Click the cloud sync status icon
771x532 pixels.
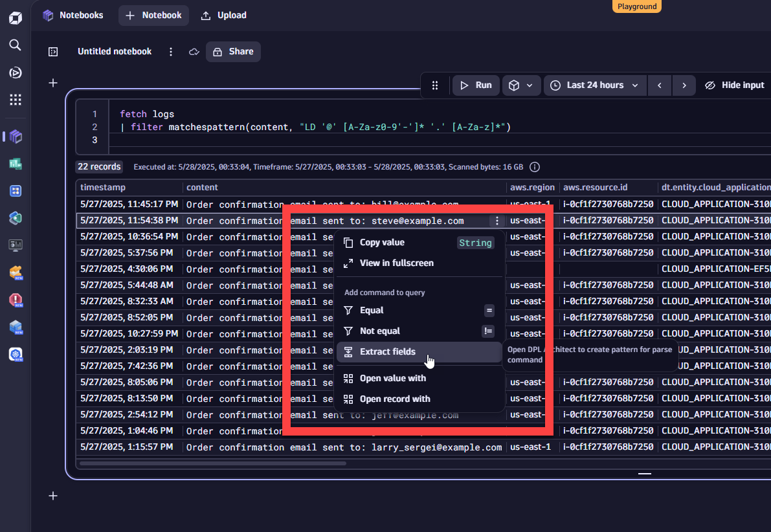click(194, 52)
